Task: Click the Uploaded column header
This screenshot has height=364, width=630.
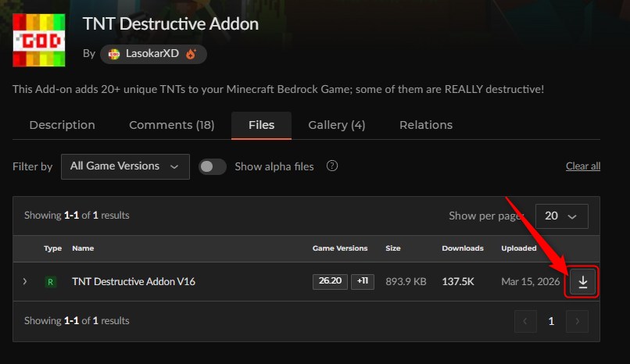Action: click(x=519, y=248)
